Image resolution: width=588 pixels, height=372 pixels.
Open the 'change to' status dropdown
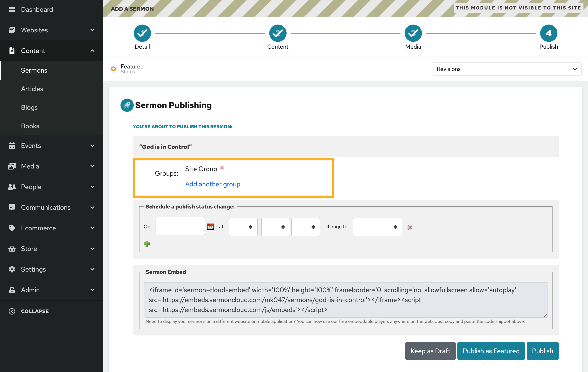pos(377,227)
